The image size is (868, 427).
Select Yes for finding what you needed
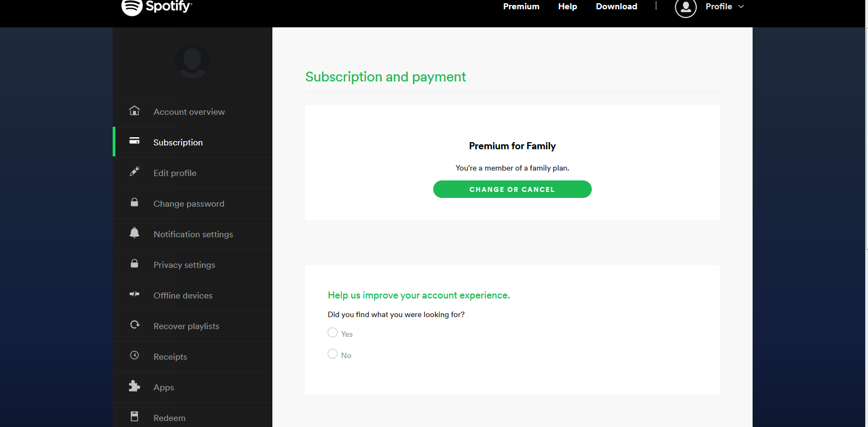point(333,332)
